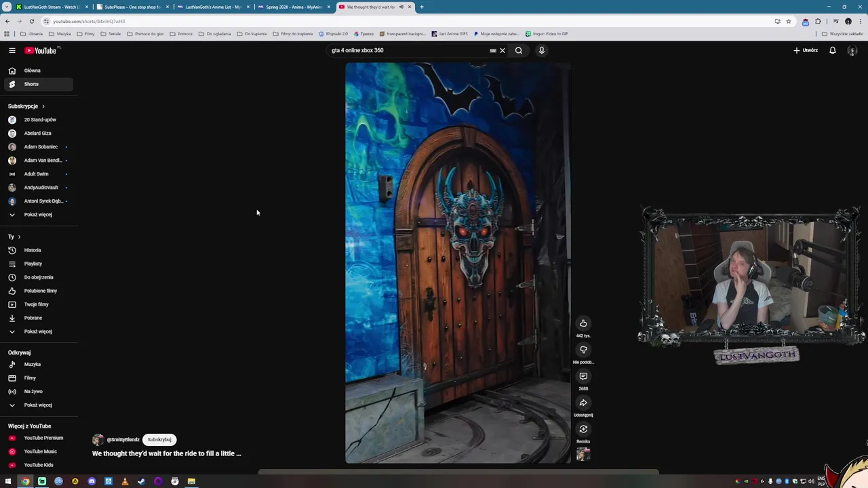This screenshot has height=488, width=868.
Task: Like the Short with thumbs up
Action: 583,323
